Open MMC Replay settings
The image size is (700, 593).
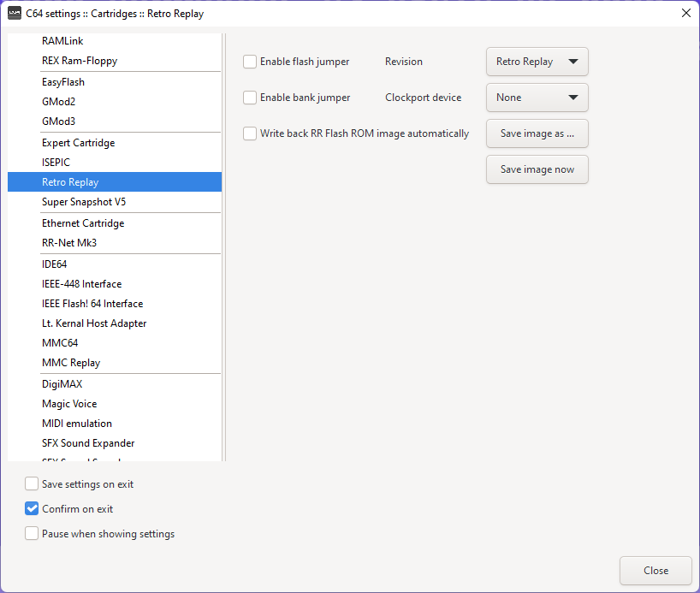115,363
